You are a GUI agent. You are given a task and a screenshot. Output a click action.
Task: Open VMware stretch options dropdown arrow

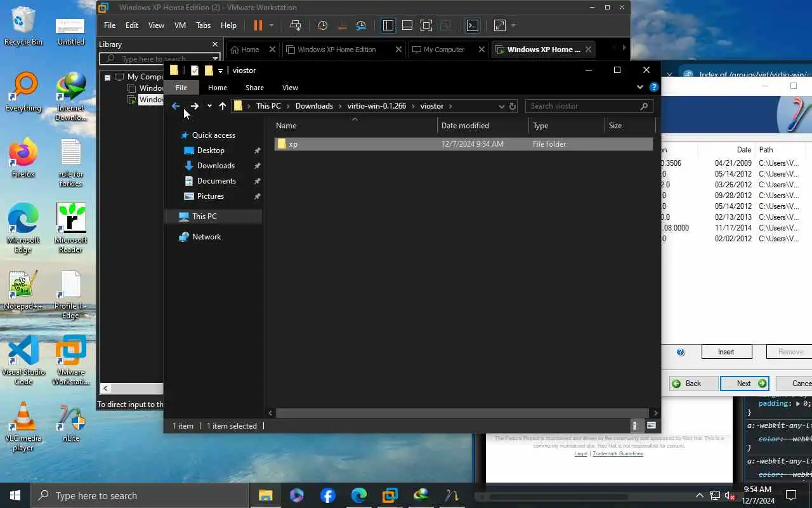coord(513,25)
